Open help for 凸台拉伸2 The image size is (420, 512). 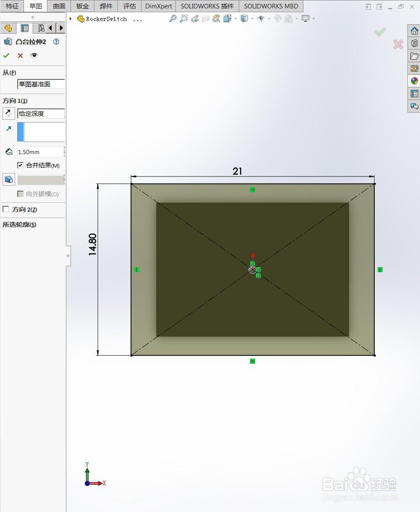pyautogui.click(x=56, y=42)
